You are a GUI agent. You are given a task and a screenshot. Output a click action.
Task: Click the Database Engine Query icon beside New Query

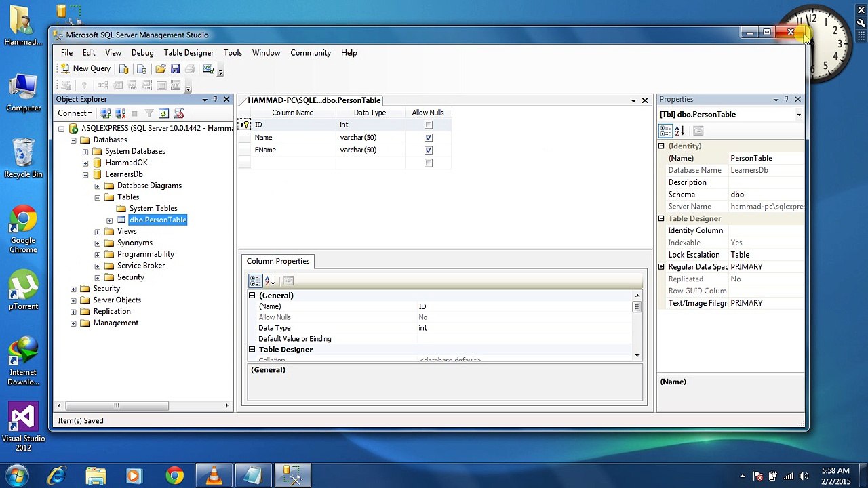[123, 68]
